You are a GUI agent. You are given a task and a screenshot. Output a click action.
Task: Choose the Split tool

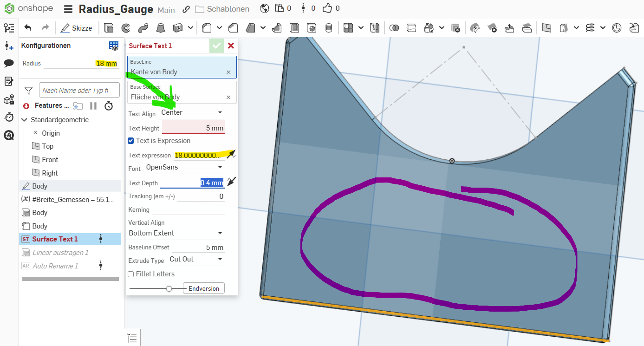(411, 28)
